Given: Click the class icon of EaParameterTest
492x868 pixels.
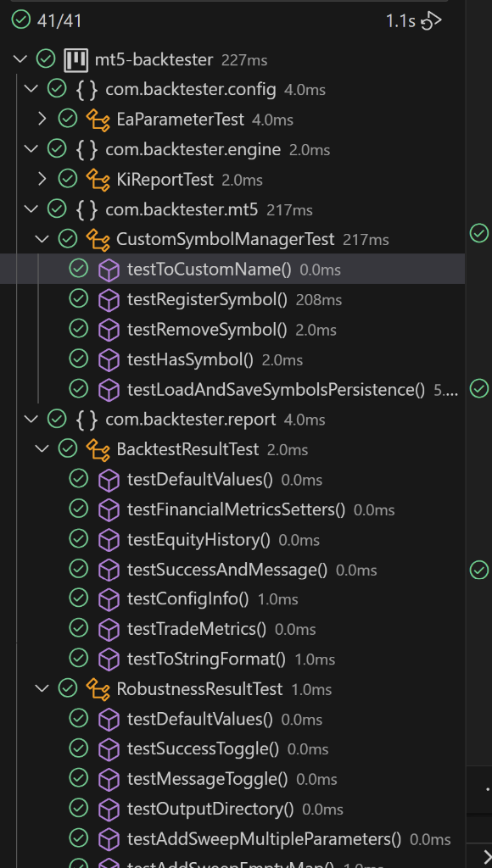Looking at the screenshot, I should (x=98, y=119).
